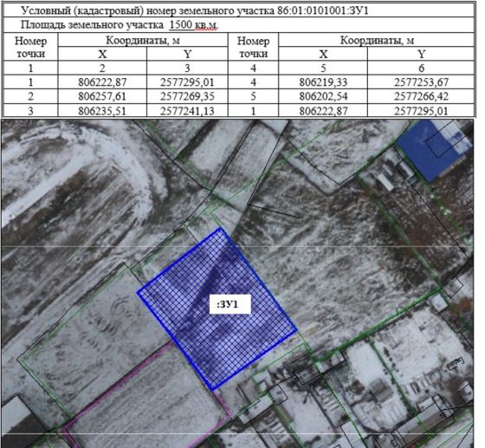This screenshot has height=448, width=485.
Task: Click the X value 806235,51
Action: point(102,111)
